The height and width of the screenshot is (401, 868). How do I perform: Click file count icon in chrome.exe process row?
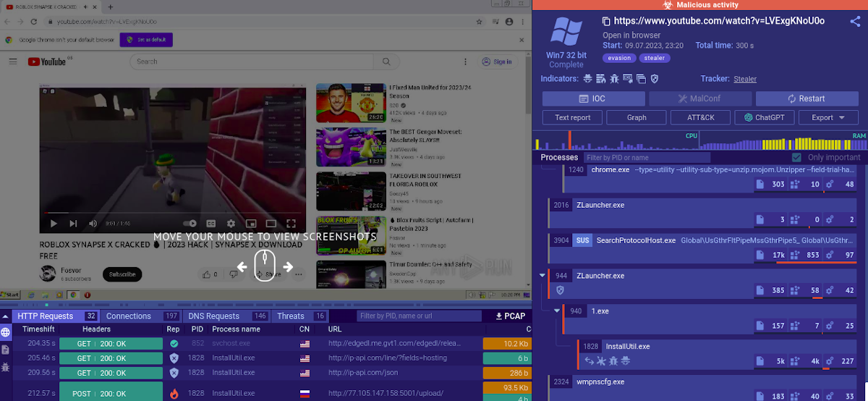[760, 185]
